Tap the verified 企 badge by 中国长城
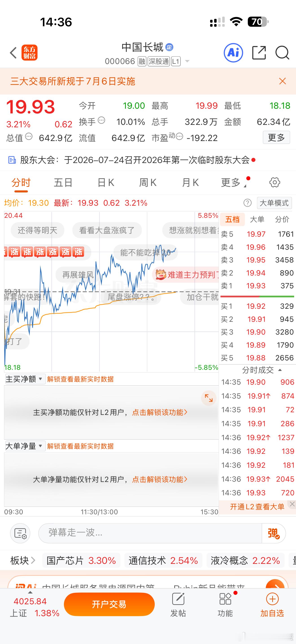296x644 pixels. [x=170, y=47]
